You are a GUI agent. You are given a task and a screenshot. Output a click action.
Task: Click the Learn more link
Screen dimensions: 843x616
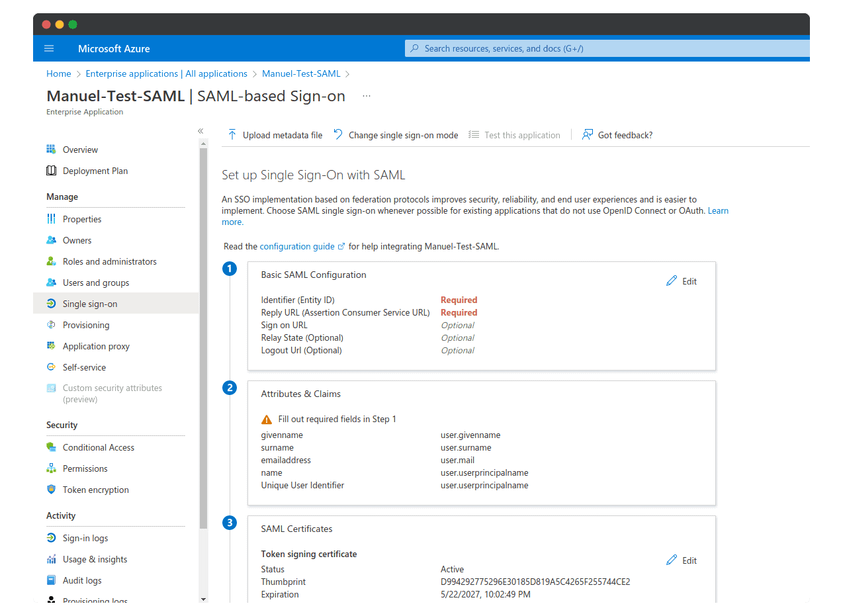(x=718, y=210)
